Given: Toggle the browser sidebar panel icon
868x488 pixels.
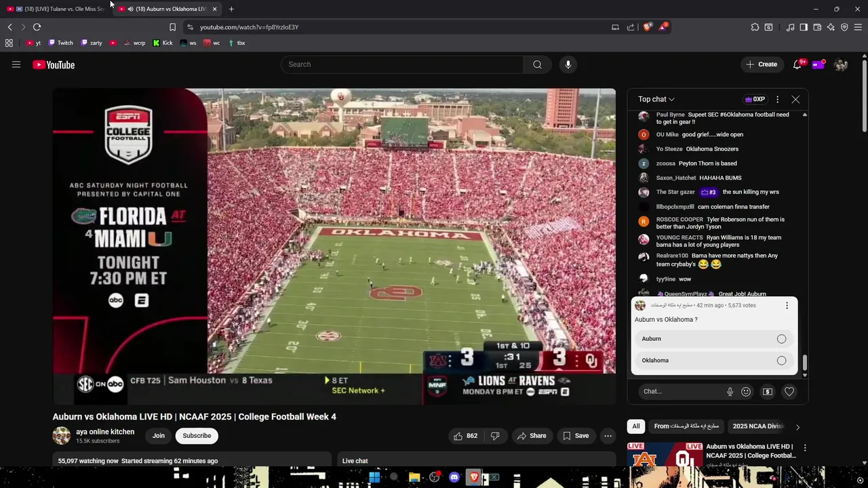Looking at the screenshot, I should click(804, 27).
